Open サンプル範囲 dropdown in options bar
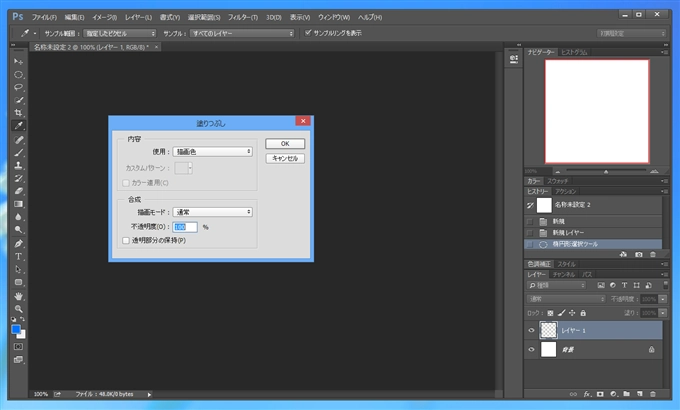 pos(119,33)
